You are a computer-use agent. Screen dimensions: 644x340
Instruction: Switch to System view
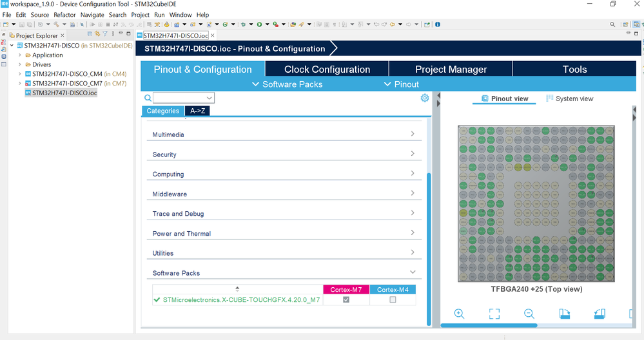click(x=570, y=99)
